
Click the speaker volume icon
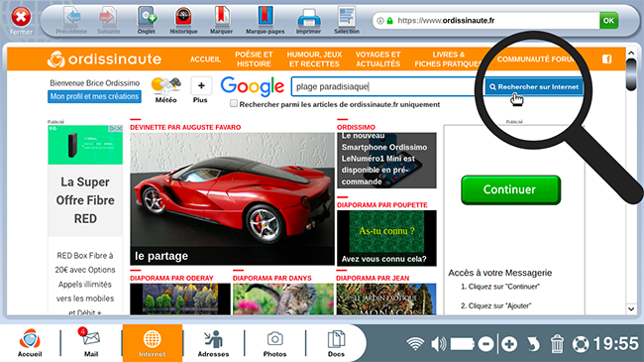click(439, 344)
